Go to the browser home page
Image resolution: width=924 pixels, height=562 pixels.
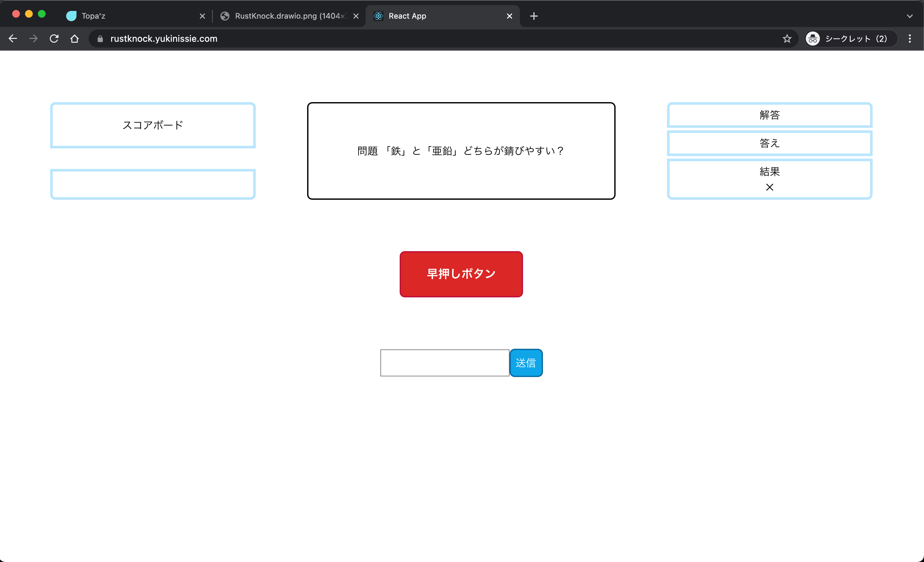[75, 39]
